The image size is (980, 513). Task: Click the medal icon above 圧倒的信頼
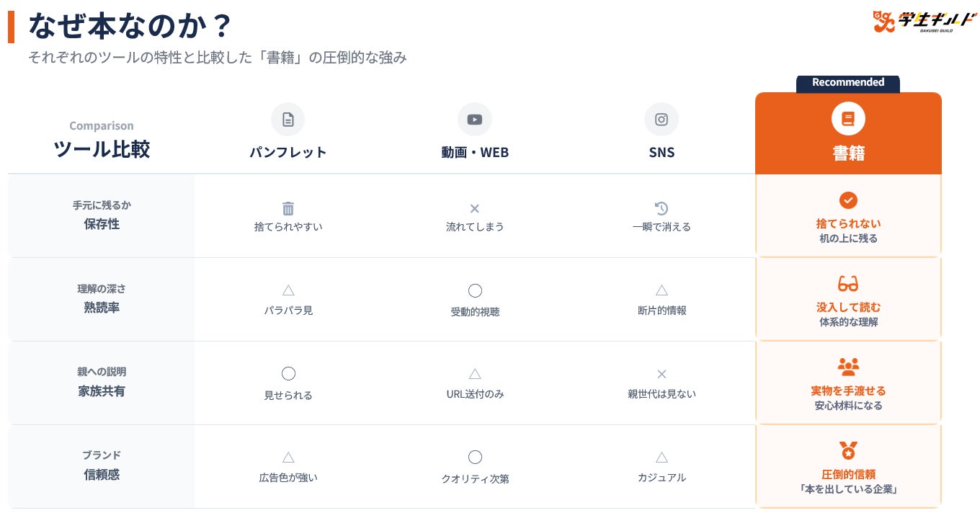[x=848, y=450]
